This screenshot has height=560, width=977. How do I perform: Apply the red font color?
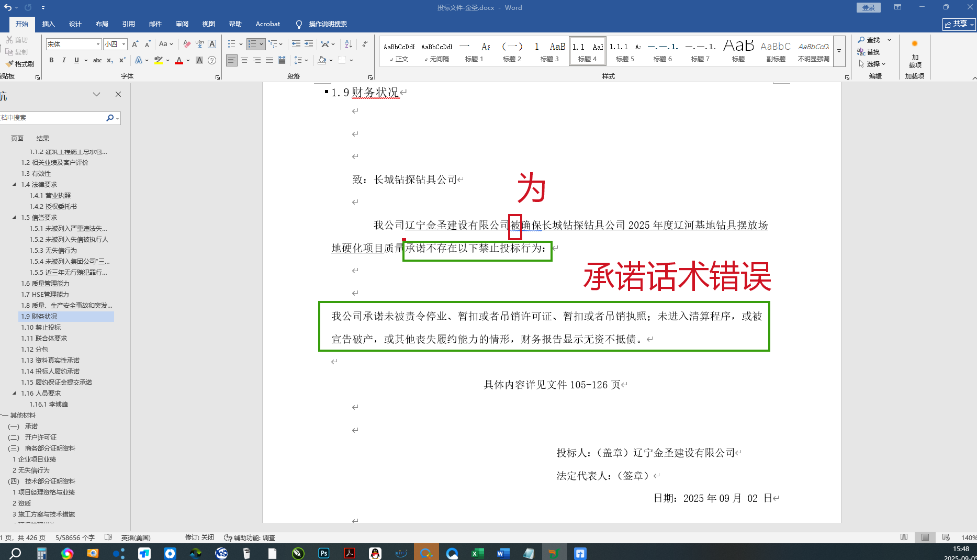click(x=179, y=60)
